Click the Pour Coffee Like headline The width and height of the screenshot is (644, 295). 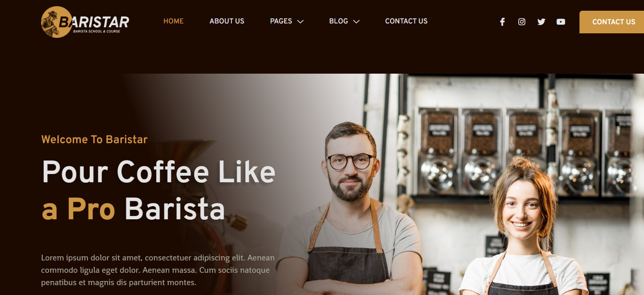coord(159,172)
